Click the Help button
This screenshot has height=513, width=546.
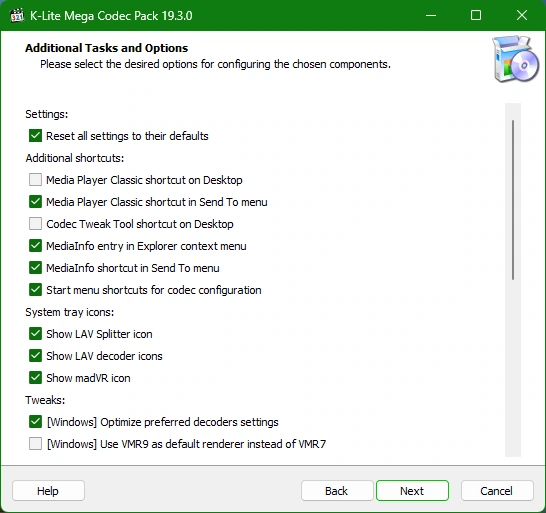[48, 491]
